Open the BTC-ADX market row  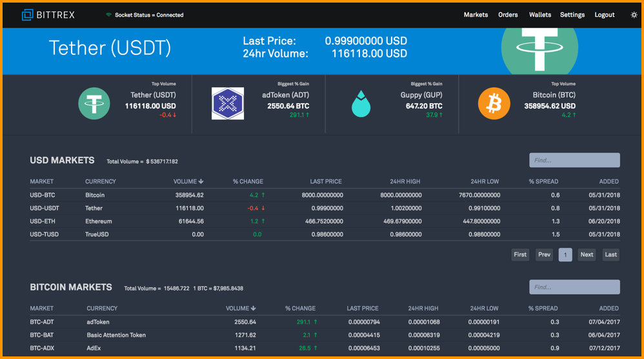point(325,348)
